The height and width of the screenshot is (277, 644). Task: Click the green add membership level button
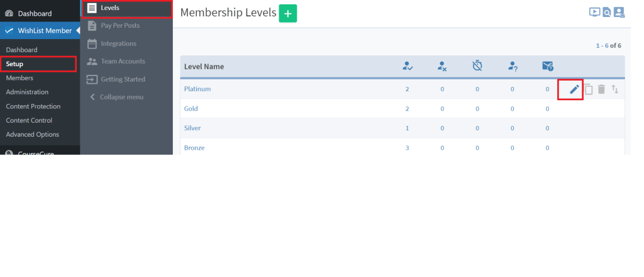287,14
